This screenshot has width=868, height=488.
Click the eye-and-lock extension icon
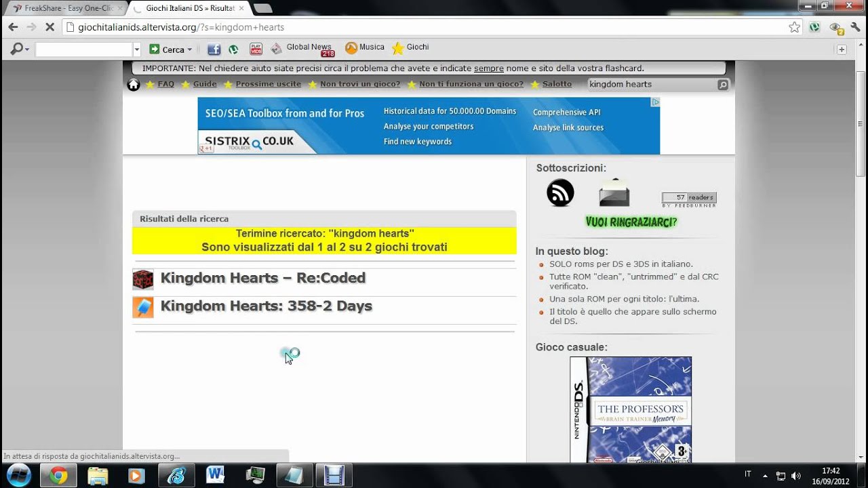[836, 28]
